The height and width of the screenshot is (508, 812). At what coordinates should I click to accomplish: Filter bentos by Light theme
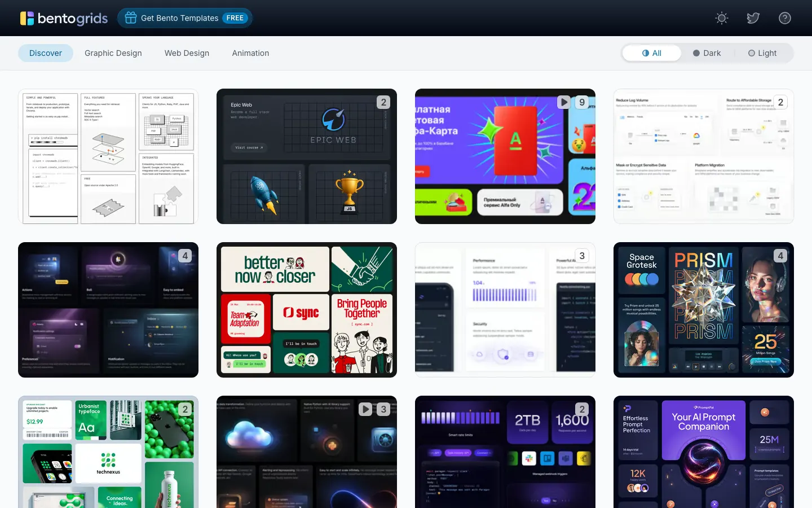coord(762,53)
